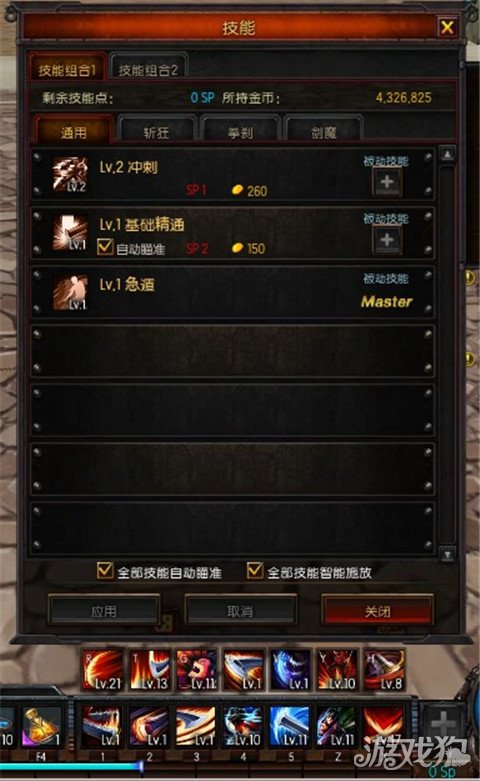Add a level to 基础精通 with plus button
Screen dimensions: 480x781
pyautogui.click(x=387, y=240)
